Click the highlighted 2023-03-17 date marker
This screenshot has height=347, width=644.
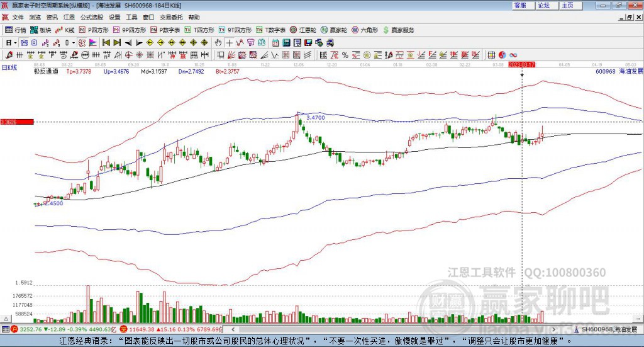(x=521, y=64)
